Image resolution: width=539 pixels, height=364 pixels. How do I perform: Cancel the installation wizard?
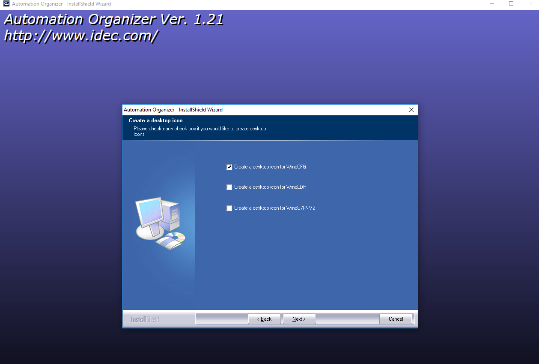tap(396, 319)
